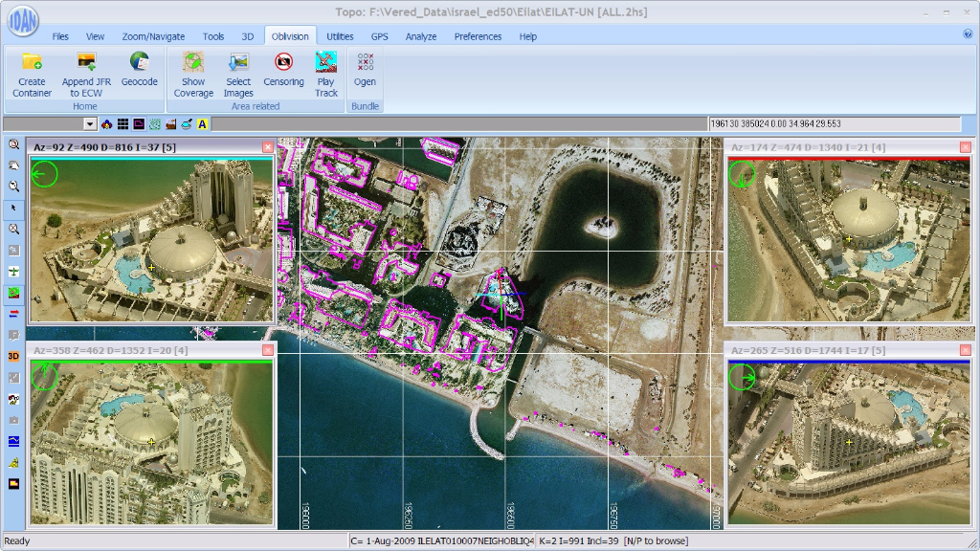Open the Preferences tab
Viewport: 980px width, 551px height.
click(x=478, y=36)
